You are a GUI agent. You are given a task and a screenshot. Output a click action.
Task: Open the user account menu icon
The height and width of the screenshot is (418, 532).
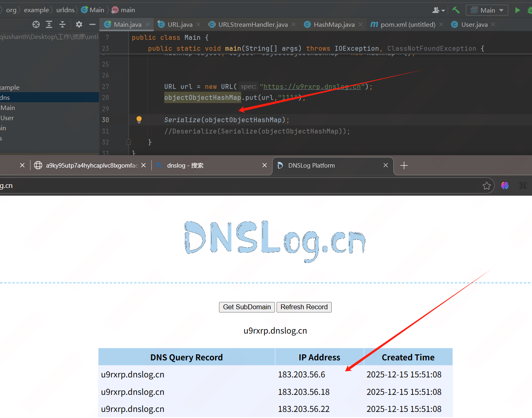438,10
